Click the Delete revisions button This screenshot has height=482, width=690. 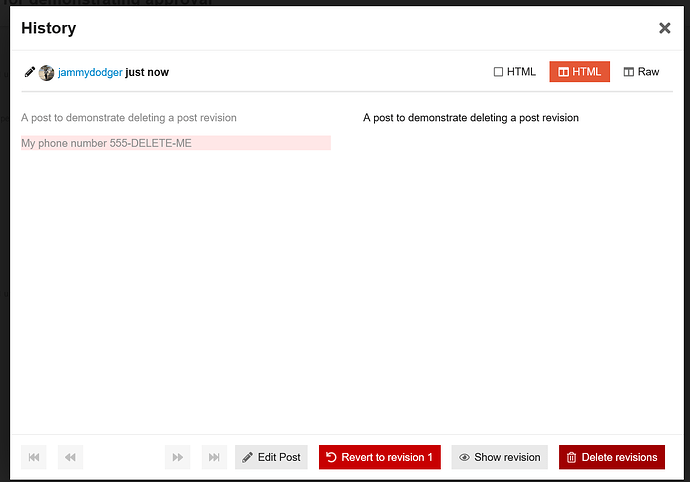(x=612, y=457)
